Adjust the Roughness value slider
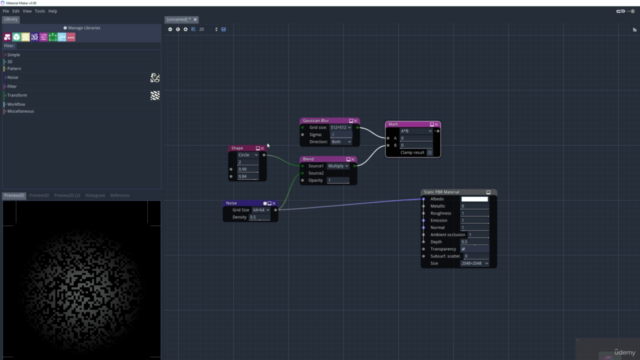Viewport: 640px width, 360px height. 475,213
